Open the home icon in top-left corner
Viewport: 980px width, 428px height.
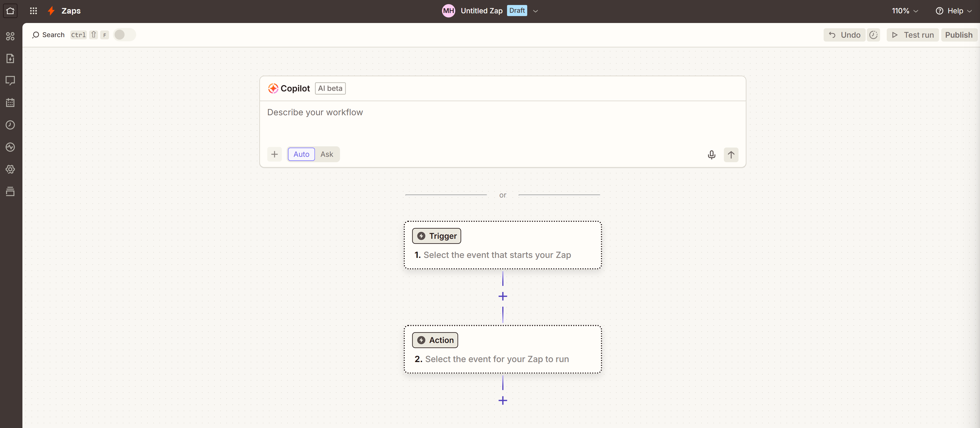[x=10, y=11]
